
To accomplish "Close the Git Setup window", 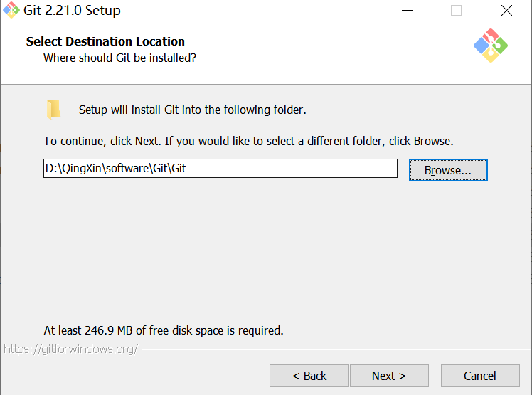I will [506, 11].
